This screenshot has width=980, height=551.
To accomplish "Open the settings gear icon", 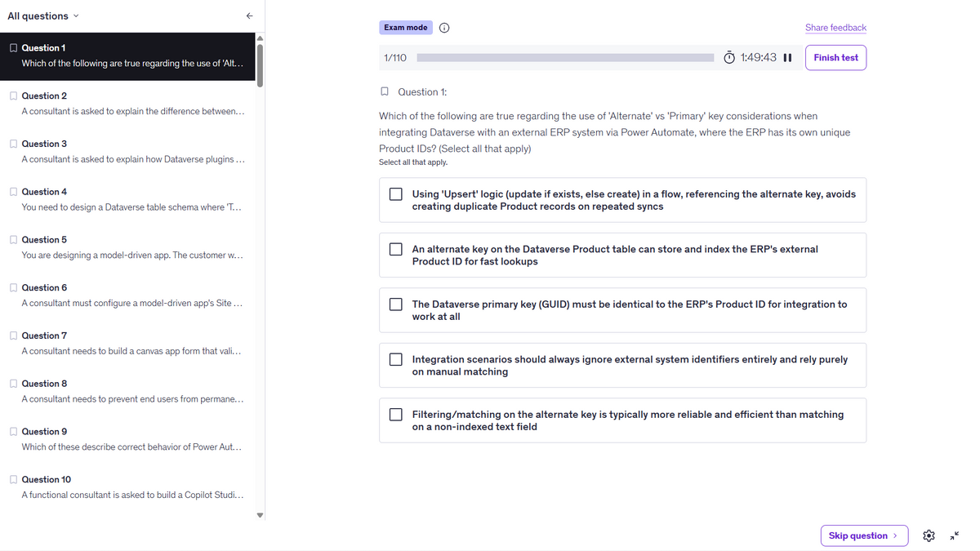I will click(929, 535).
